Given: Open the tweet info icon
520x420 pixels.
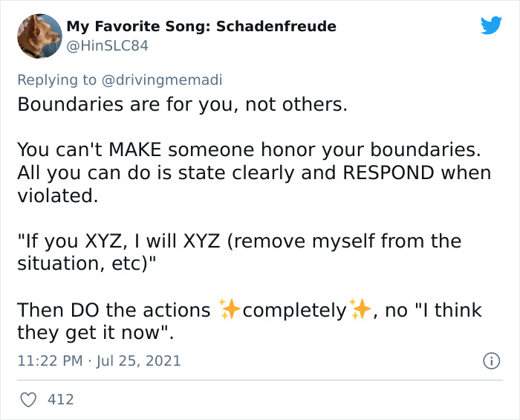Looking at the screenshot, I should click(491, 361).
